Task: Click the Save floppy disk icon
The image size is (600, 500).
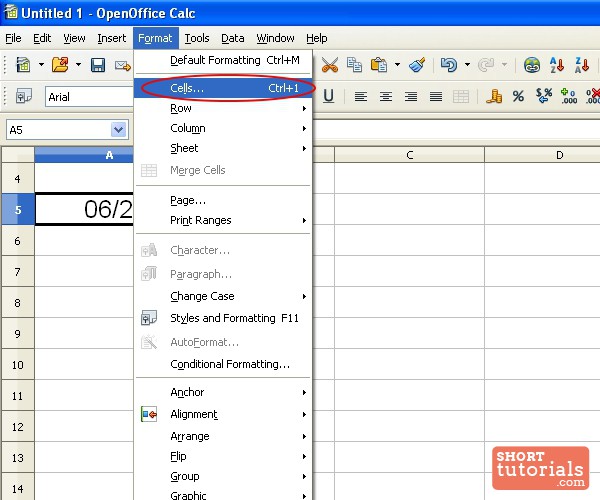Action: pos(98,65)
